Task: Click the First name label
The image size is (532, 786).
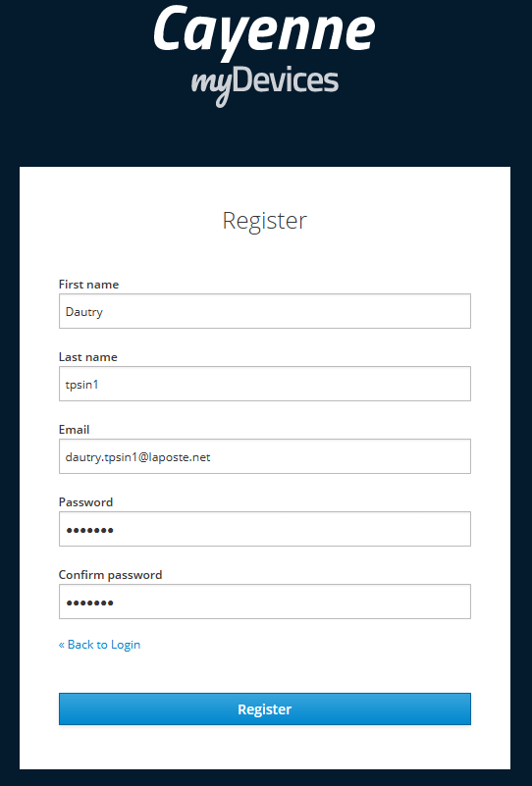Action: point(88,285)
